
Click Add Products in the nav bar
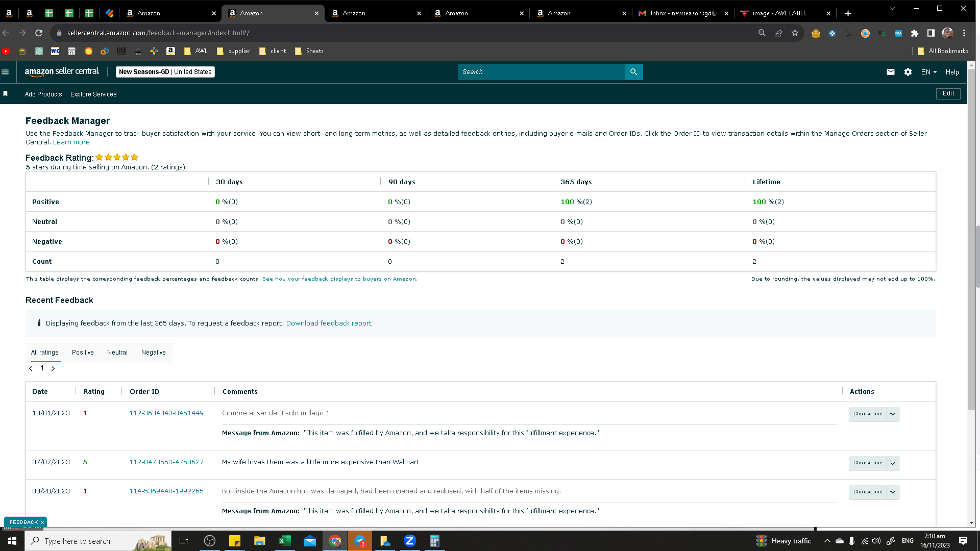pos(43,94)
